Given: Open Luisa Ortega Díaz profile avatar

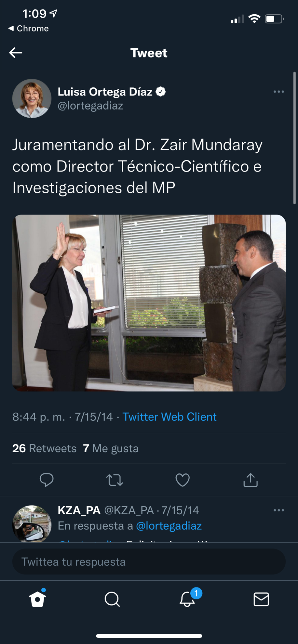Looking at the screenshot, I should coord(32,98).
